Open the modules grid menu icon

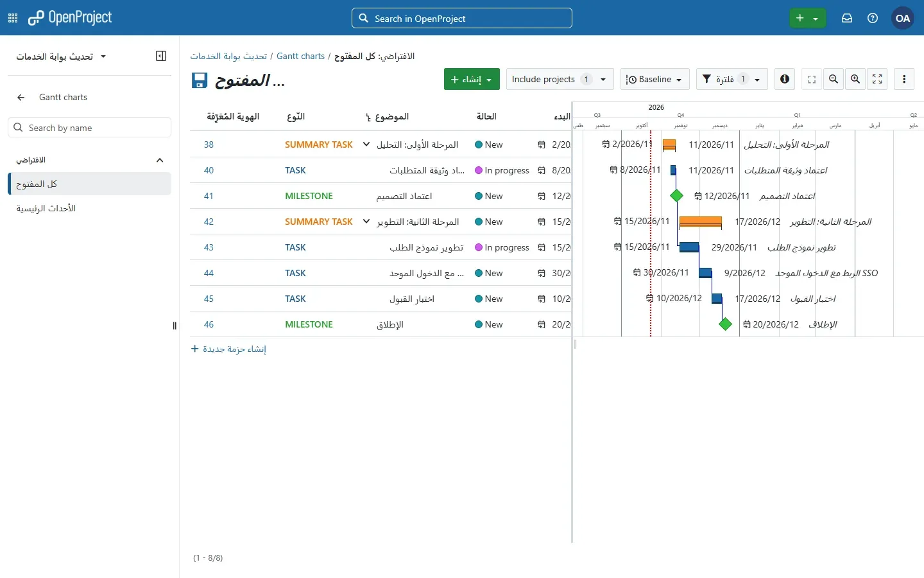[x=13, y=18]
